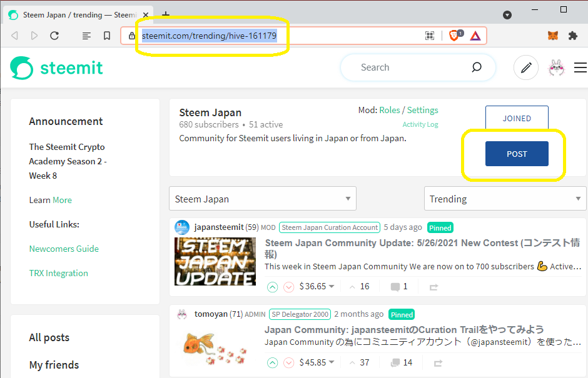Open All posts in sidebar
Viewport: 588px width, 378px height.
(x=49, y=337)
